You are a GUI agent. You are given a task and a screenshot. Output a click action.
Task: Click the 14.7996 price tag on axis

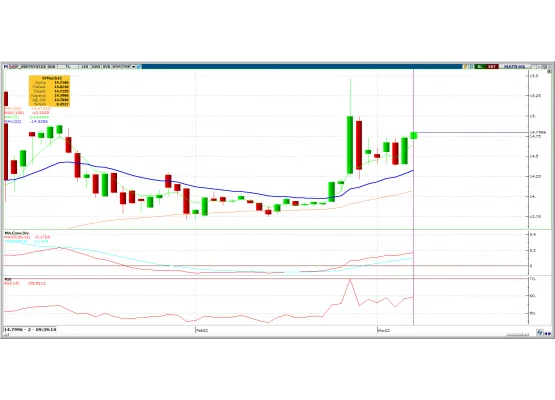[538, 132]
